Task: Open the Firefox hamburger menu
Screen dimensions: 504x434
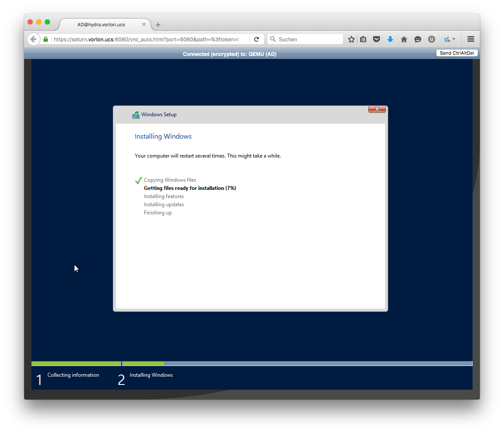Action: tap(471, 39)
